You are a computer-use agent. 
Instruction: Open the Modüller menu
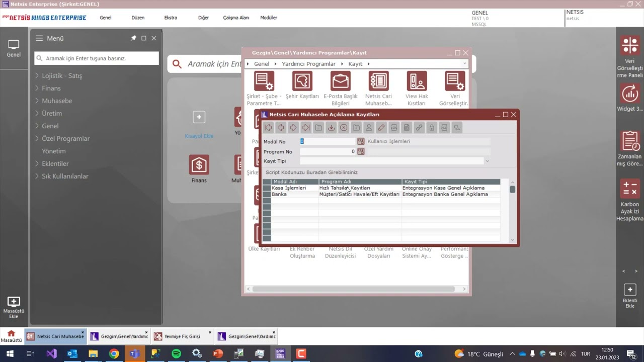269,18
